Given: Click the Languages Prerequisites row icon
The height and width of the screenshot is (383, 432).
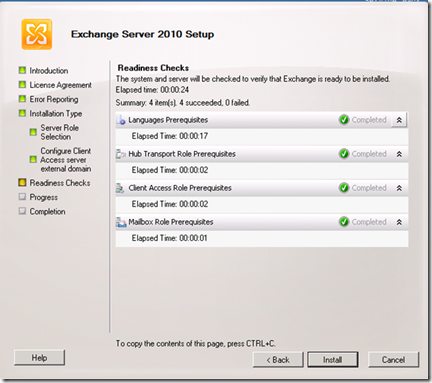Looking at the screenshot, I should [x=121, y=120].
